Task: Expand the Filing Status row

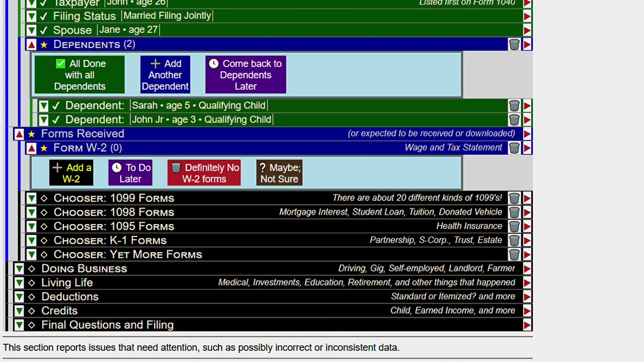Action: [31, 16]
